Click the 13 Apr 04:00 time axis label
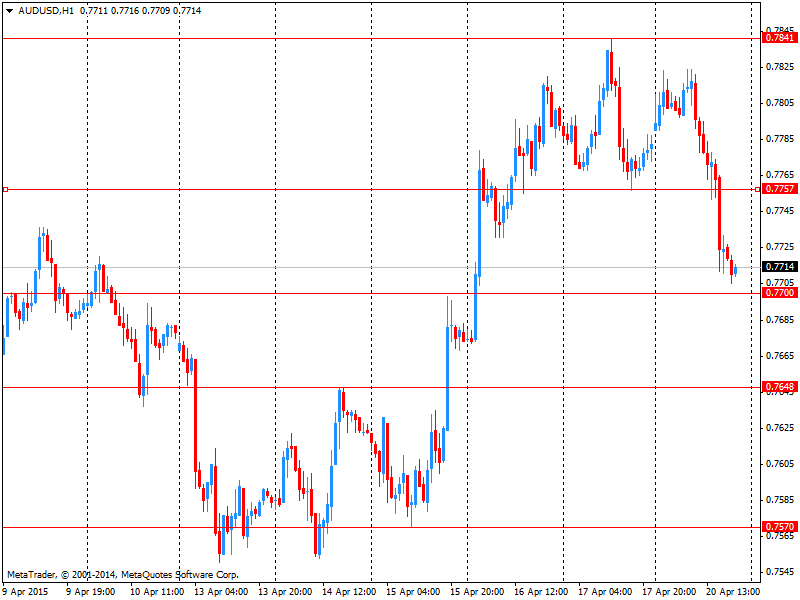The image size is (800, 600). coord(221,592)
